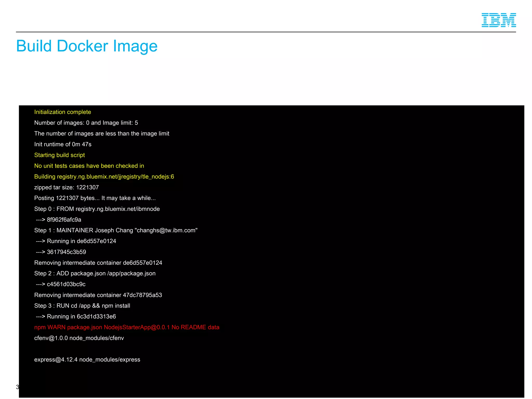Click '---> Running in de6d557e0124' line
This screenshot has height=399, width=532.
[76, 241]
